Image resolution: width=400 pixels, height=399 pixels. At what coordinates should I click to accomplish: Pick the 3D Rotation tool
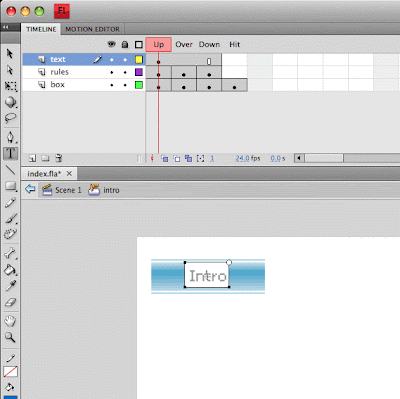[x=11, y=102]
